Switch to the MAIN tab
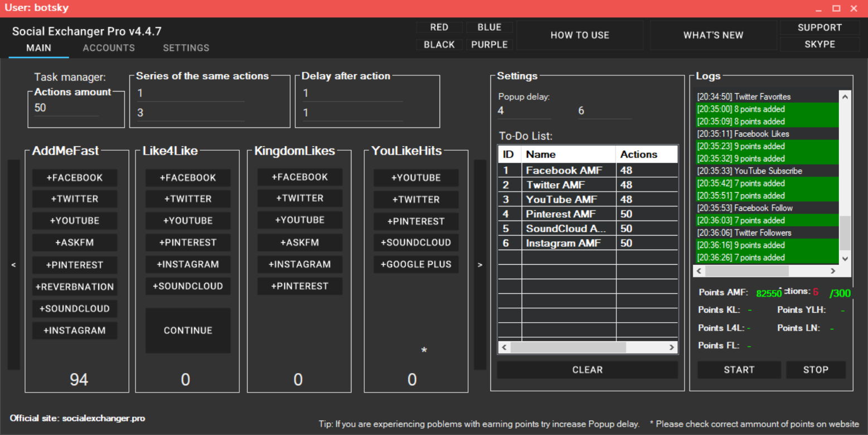 (38, 48)
